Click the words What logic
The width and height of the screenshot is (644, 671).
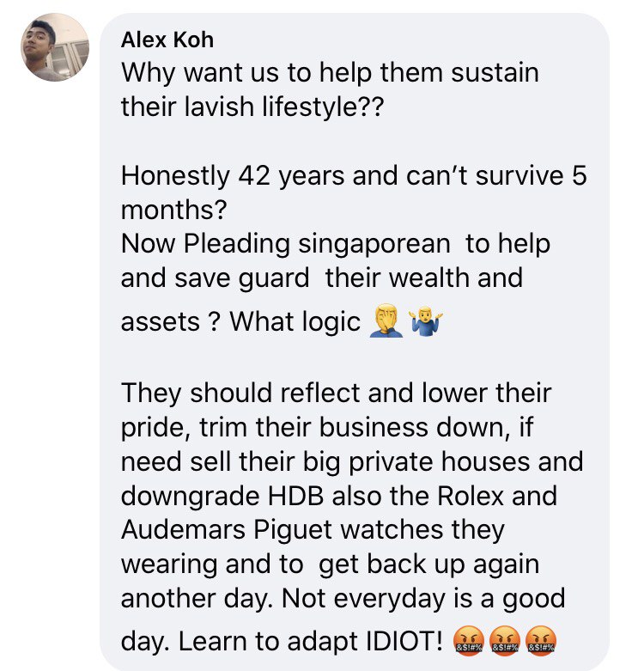[x=295, y=321]
